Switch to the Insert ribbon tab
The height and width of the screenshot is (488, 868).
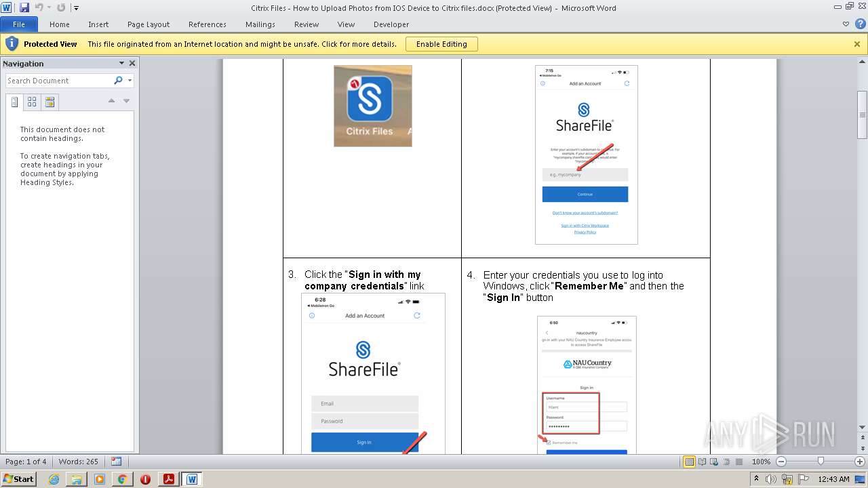click(98, 24)
